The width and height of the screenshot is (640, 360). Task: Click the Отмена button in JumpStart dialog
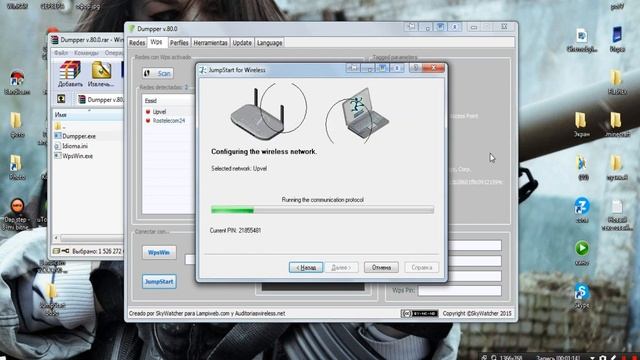(381, 267)
